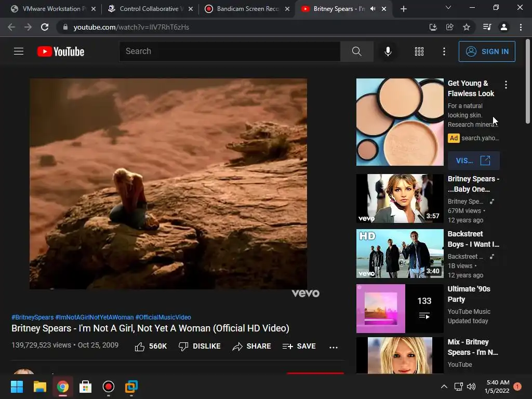Viewport: 532px width, 399px height.
Task: Click the YouTube logo
Action: (x=61, y=51)
